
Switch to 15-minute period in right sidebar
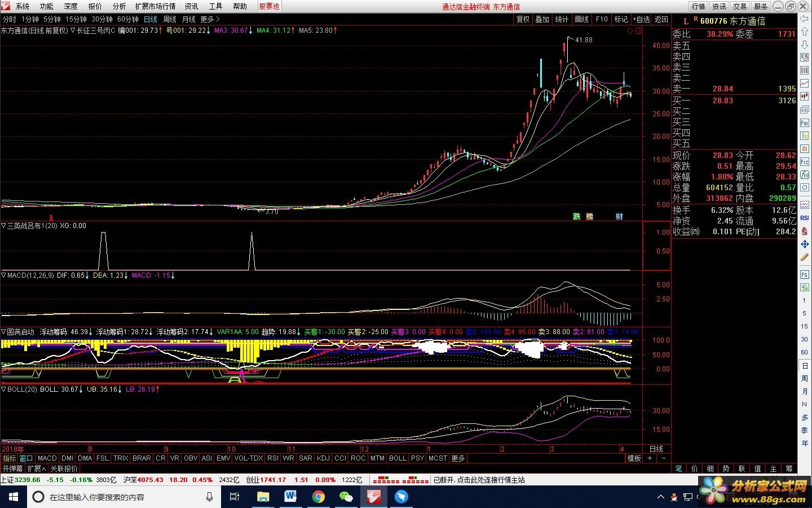[805, 327]
